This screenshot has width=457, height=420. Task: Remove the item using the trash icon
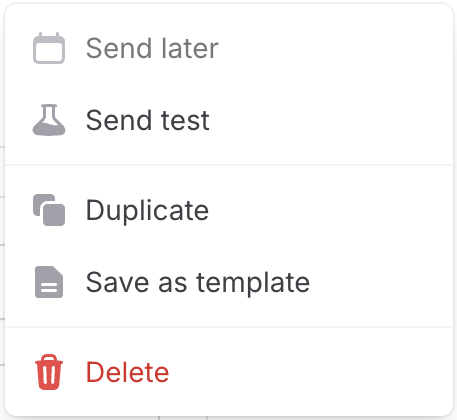[49, 372]
